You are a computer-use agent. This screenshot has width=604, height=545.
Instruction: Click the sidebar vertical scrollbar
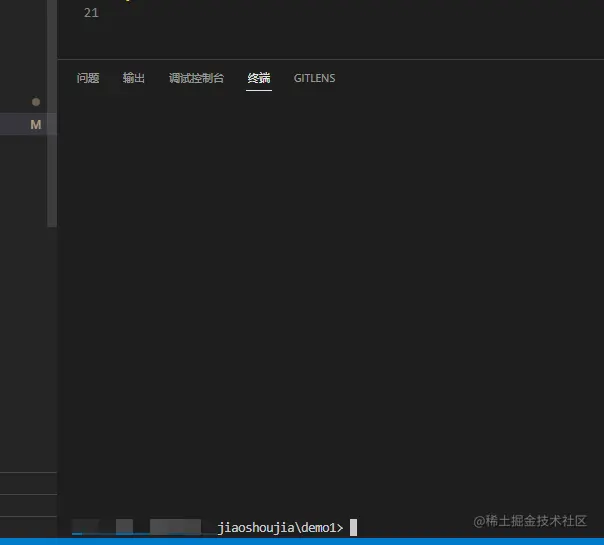(52, 114)
